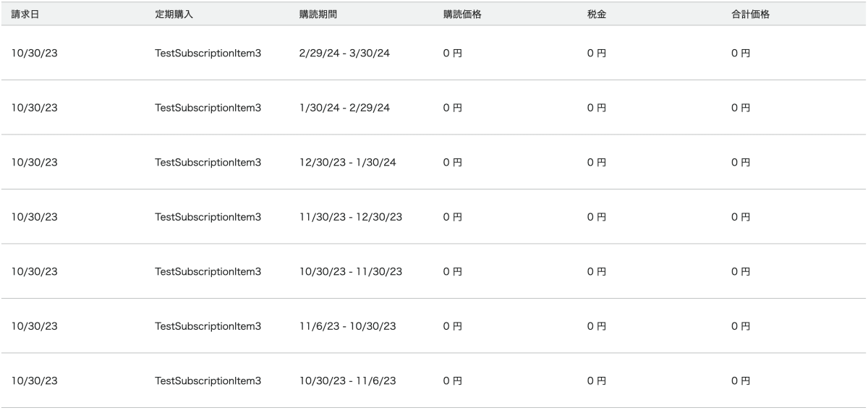Select the 購読価格 0 円 in the 10/30/23 - 11/30/23 row
The width and height of the screenshot is (868, 413).
click(452, 271)
